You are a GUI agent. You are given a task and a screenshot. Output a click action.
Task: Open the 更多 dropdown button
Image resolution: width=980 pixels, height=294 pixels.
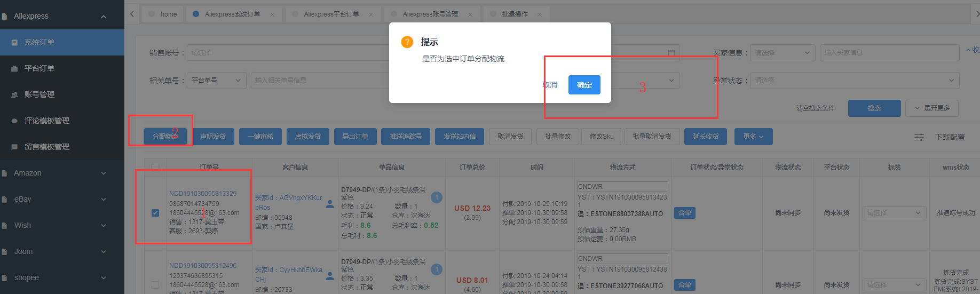pos(753,137)
